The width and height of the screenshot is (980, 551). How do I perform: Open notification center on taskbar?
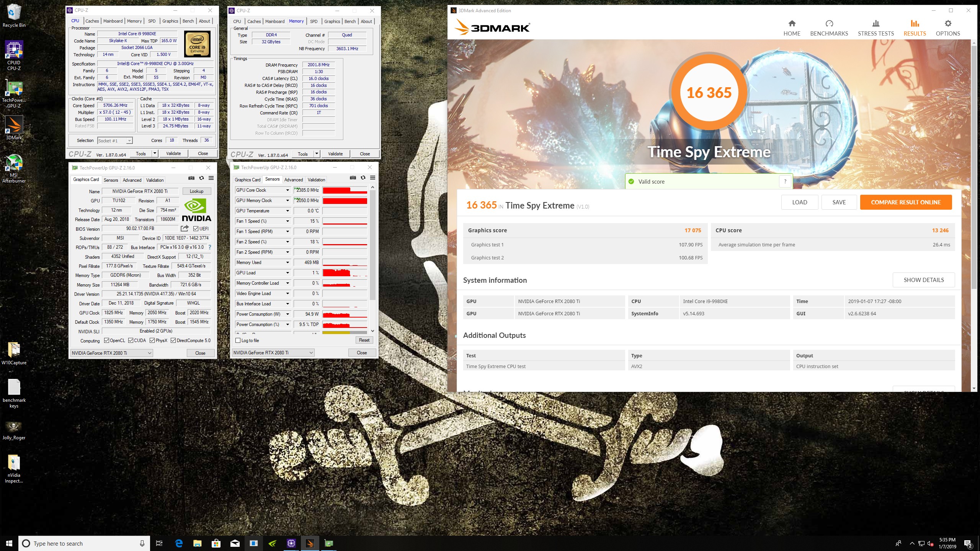tap(968, 543)
